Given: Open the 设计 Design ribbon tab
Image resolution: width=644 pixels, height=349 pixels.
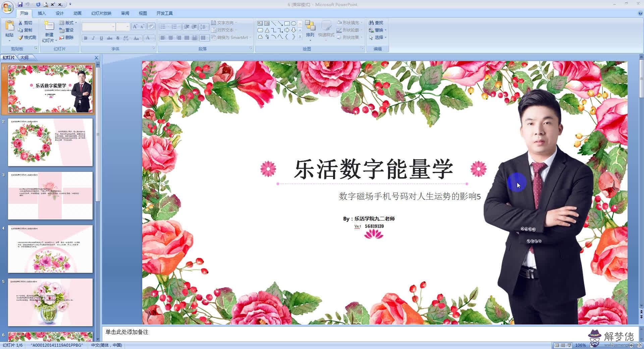Looking at the screenshot, I should pyautogui.click(x=59, y=13).
